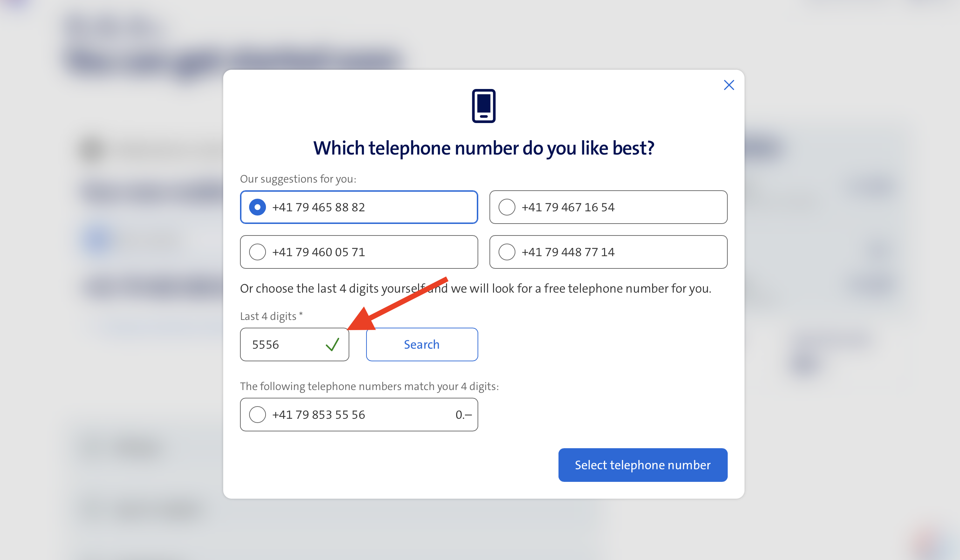Close the telephone number dialog

[728, 85]
